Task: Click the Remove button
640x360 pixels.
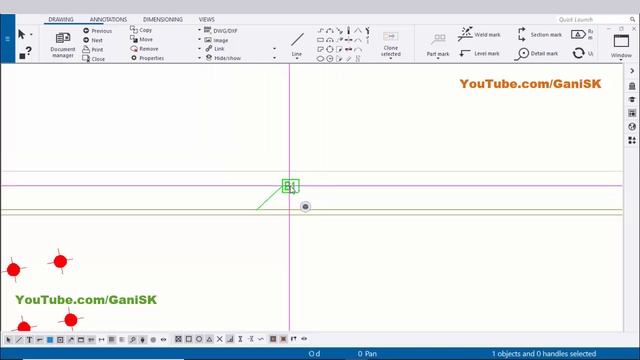Action: [x=144, y=49]
